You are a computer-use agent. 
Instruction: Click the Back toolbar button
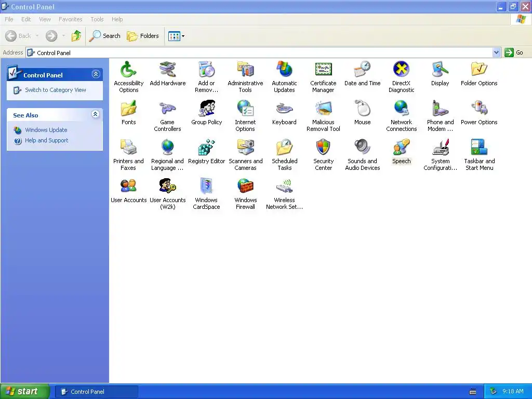[x=18, y=36]
